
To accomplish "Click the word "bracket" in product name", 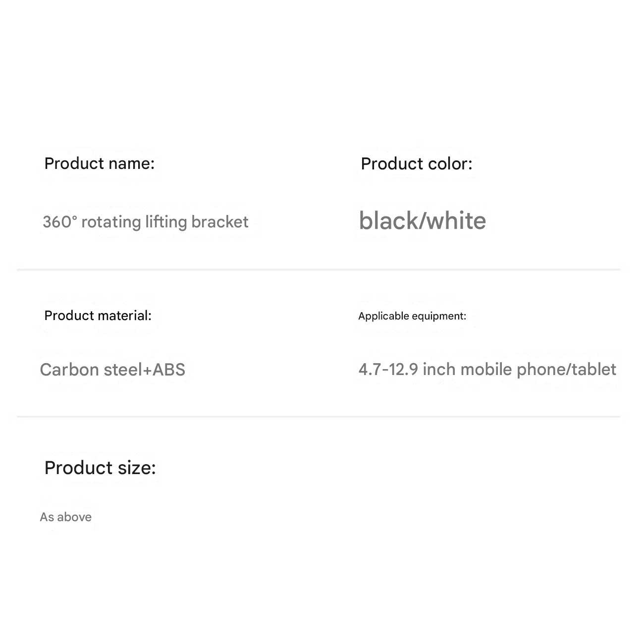I will [x=219, y=222].
